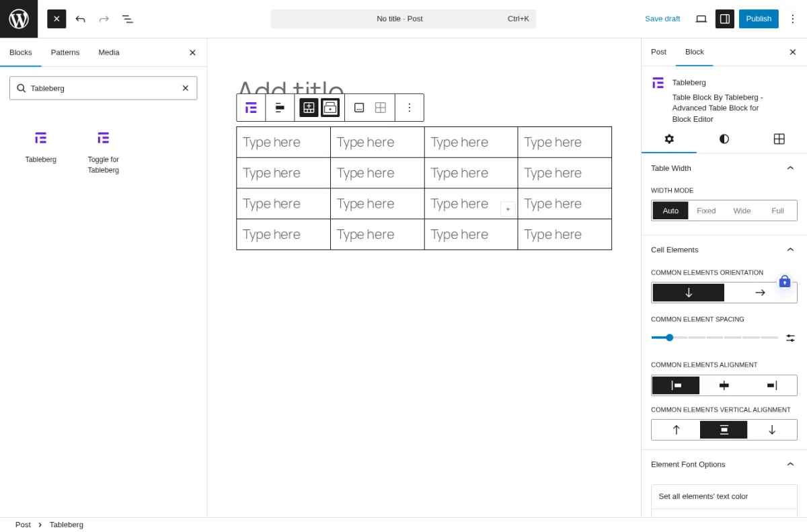Switch to the gear Settings sub-tab
Viewport: 807px width, 532px height.
pos(669,139)
